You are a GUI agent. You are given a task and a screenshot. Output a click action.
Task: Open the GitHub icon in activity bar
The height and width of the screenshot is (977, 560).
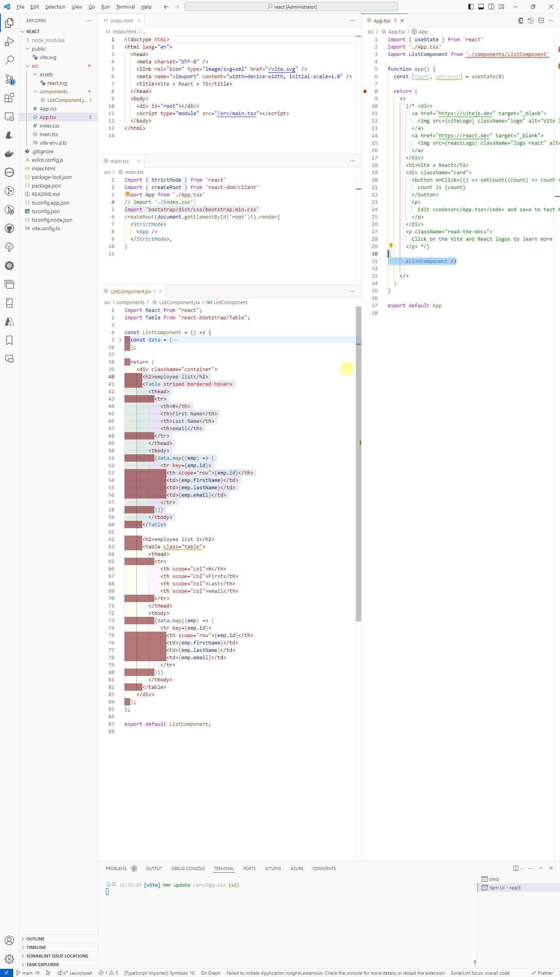(9, 228)
